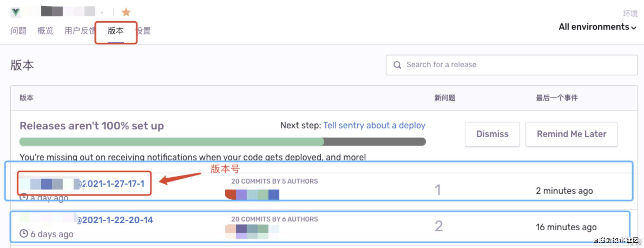Screen dimensions: 644x248
Task: Click new issues count 1
Action: pos(438,190)
